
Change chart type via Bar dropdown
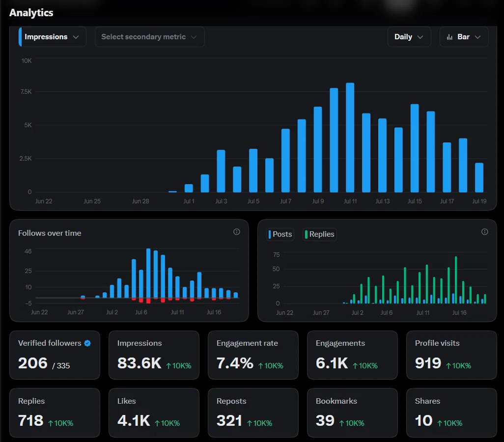(464, 37)
